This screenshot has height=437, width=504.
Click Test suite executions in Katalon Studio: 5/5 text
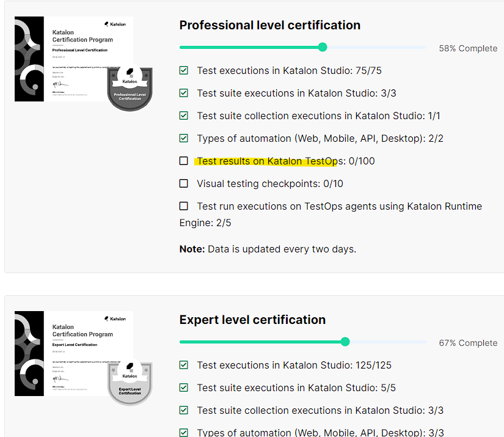[296, 388]
